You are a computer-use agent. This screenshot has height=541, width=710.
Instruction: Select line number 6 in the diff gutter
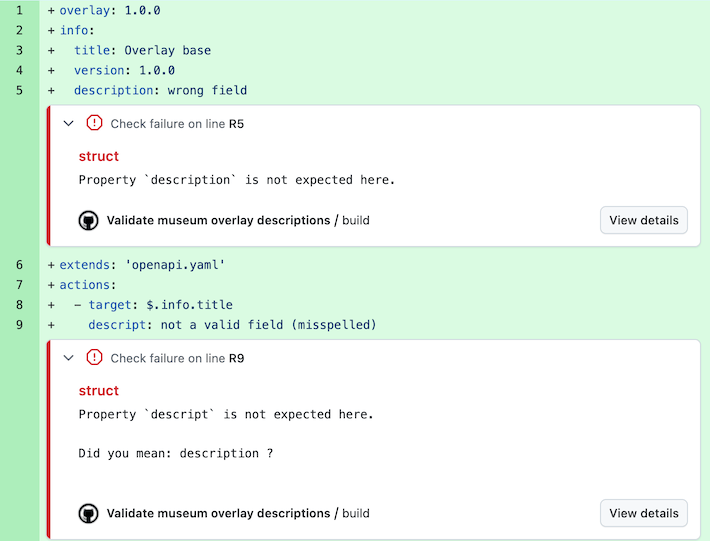coord(19,264)
